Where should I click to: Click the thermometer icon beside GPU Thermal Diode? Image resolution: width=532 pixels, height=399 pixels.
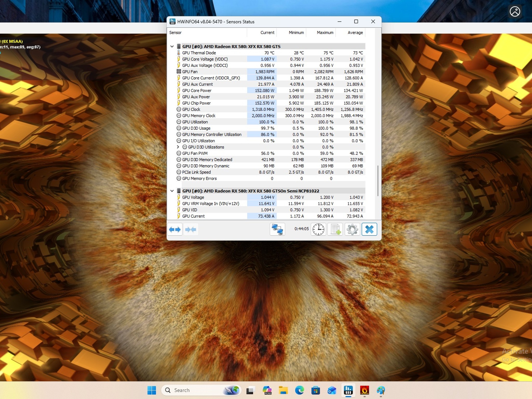tap(179, 53)
